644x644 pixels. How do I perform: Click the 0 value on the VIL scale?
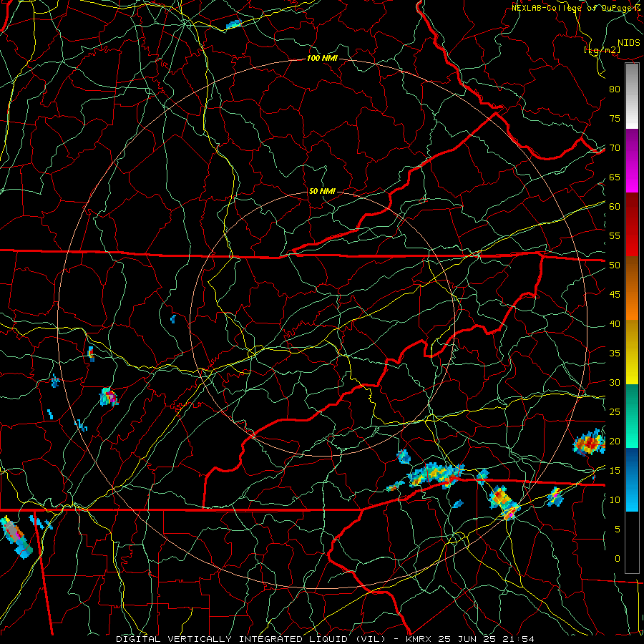(x=618, y=559)
